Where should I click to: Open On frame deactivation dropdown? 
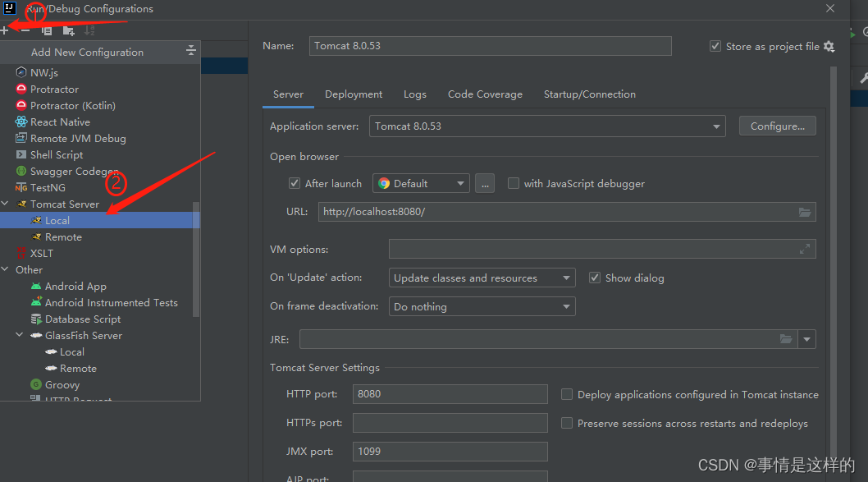pyautogui.click(x=482, y=306)
